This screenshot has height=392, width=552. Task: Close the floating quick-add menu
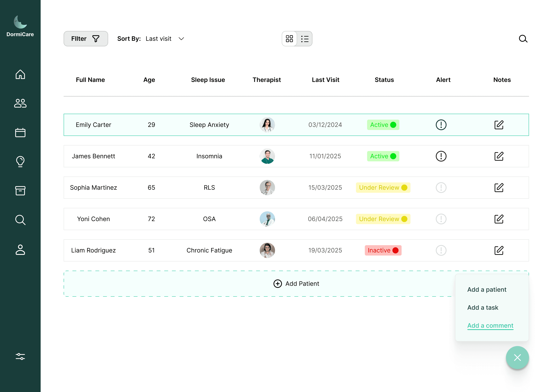(517, 358)
